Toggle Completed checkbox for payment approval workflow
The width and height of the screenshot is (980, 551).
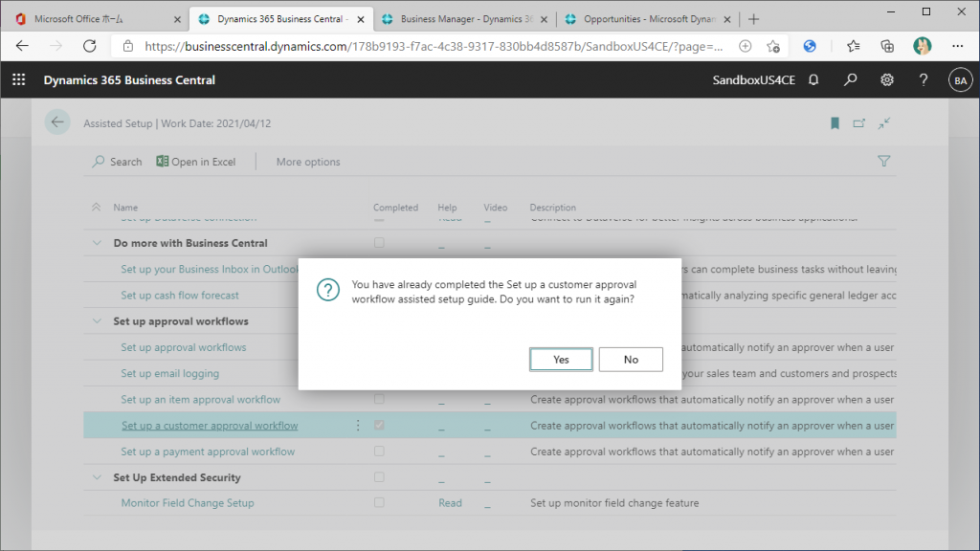pyautogui.click(x=379, y=452)
